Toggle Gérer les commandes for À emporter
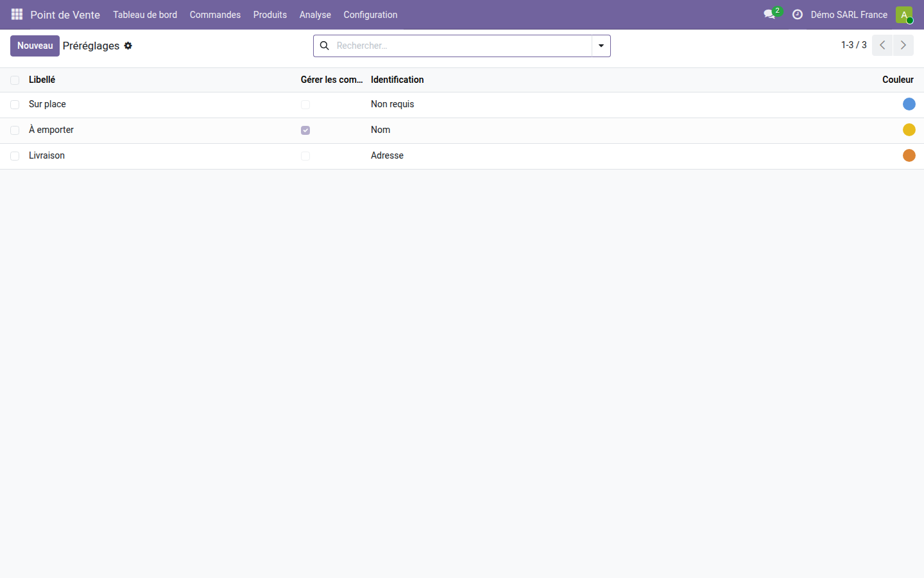The height and width of the screenshot is (578, 924). pos(305,130)
